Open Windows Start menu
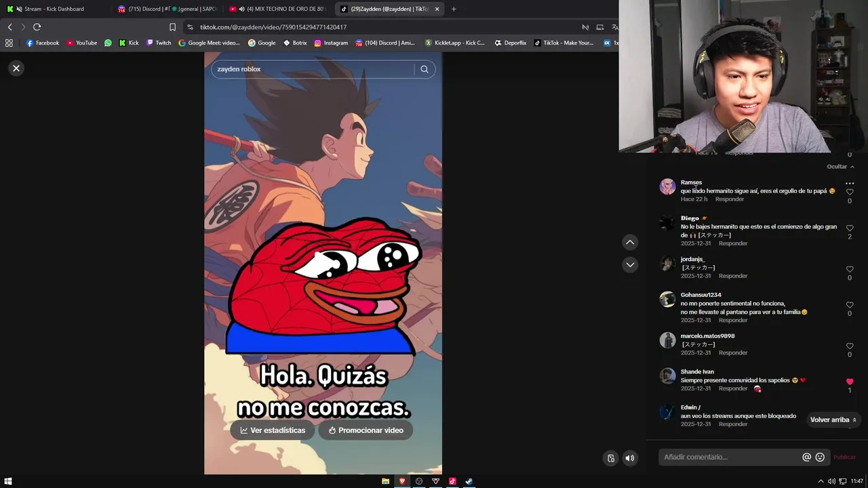868x488 pixels. [x=8, y=481]
